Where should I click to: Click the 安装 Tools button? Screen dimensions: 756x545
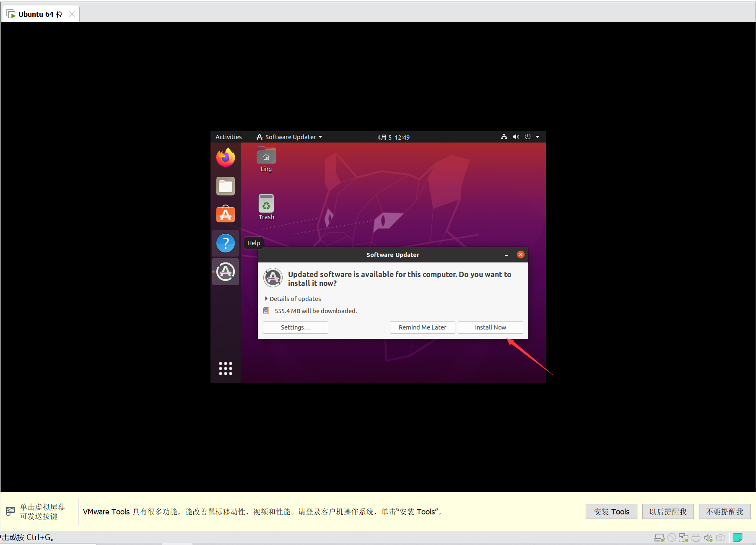pos(611,511)
